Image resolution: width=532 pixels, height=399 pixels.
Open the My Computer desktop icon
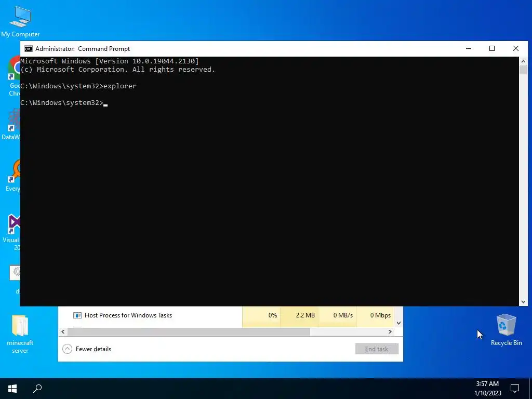[20, 22]
